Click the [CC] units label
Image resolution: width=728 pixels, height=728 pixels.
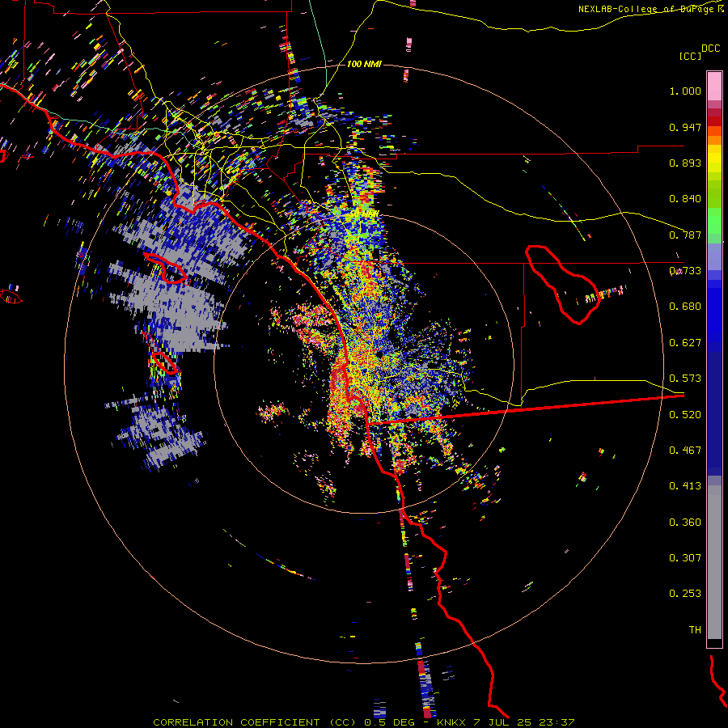pyautogui.click(x=691, y=56)
